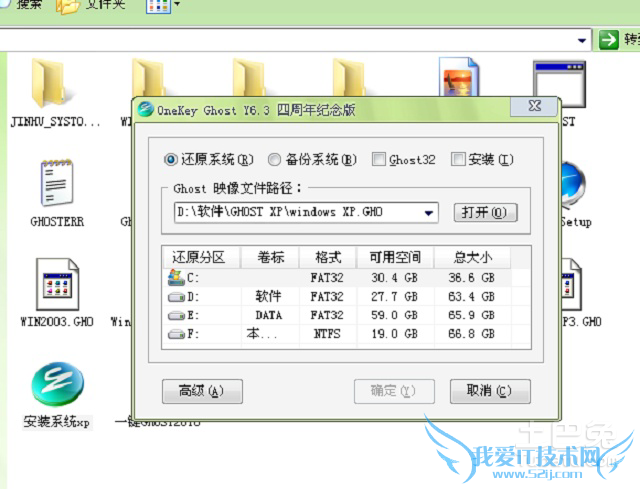Sort by 卷标 column header
The height and width of the screenshot is (489, 640).
(x=270, y=258)
